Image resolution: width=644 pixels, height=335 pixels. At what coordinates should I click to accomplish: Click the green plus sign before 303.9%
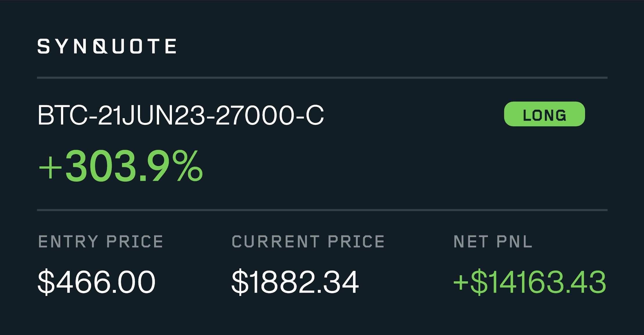(50, 168)
